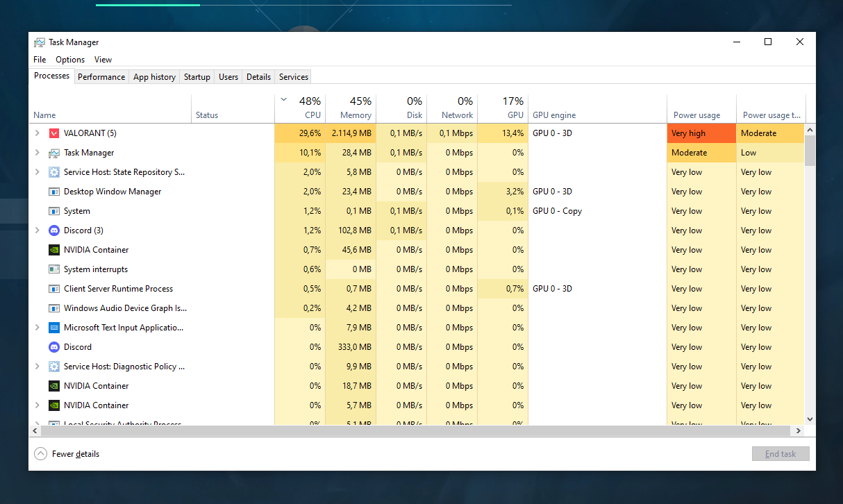Expand the Task Manager process row

(37, 153)
